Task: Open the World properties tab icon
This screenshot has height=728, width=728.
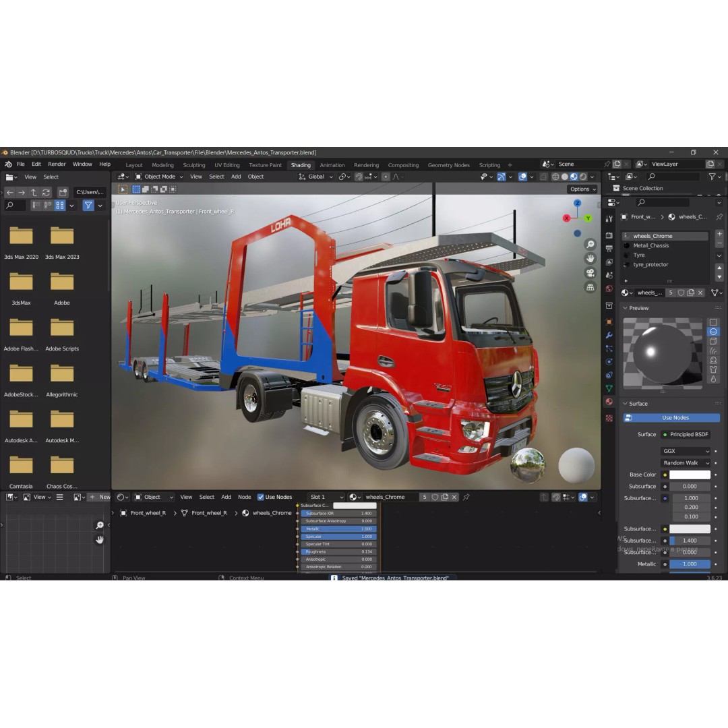Action: point(609,289)
